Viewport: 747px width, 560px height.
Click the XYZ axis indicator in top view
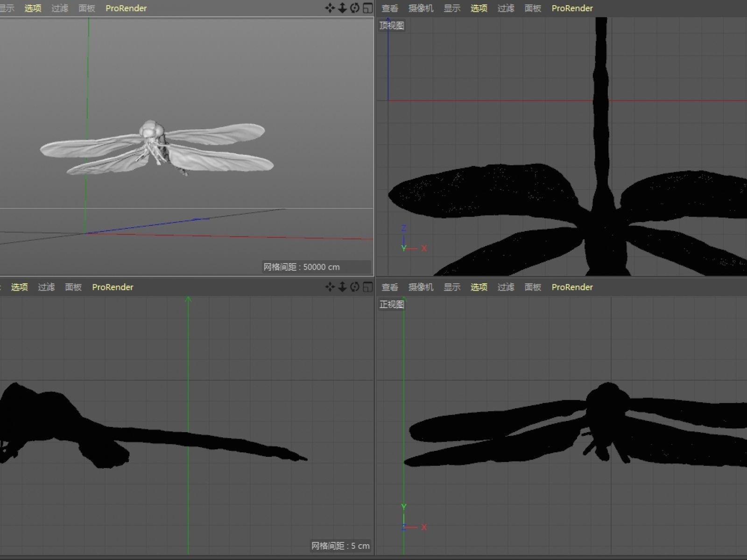coord(414,239)
